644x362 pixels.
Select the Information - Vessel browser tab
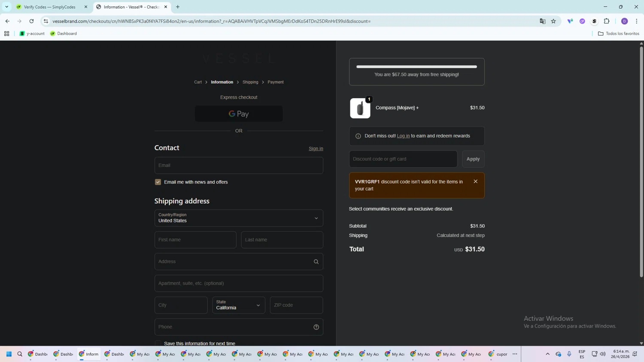click(132, 7)
